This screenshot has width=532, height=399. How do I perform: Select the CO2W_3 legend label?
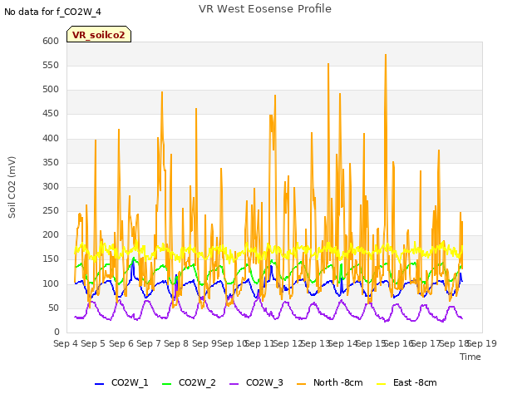pos(264,382)
